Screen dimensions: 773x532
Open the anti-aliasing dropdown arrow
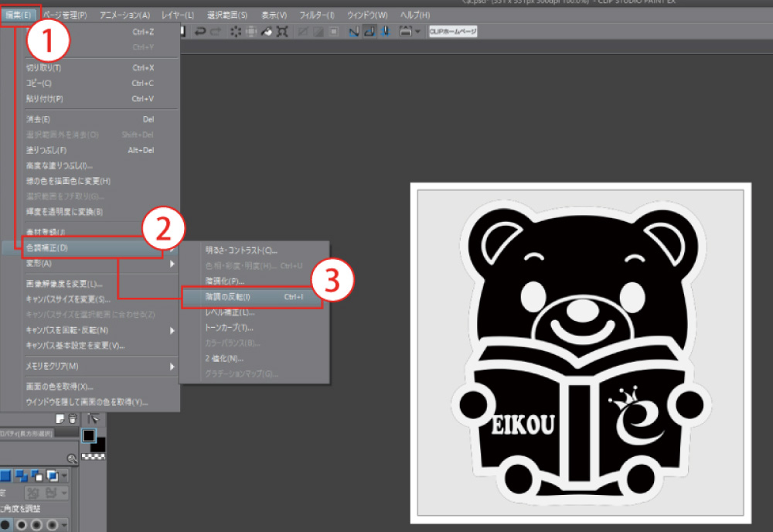[63, 525]
